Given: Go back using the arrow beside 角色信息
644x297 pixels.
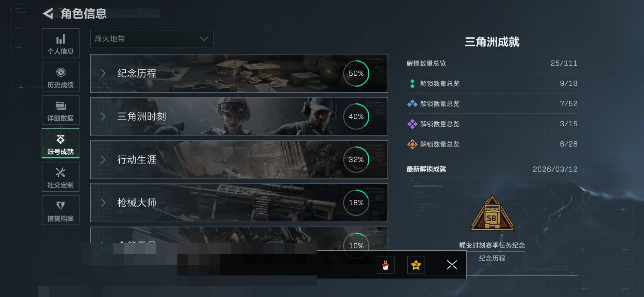Looking at the screenshot, I should [x=48, y=13].
